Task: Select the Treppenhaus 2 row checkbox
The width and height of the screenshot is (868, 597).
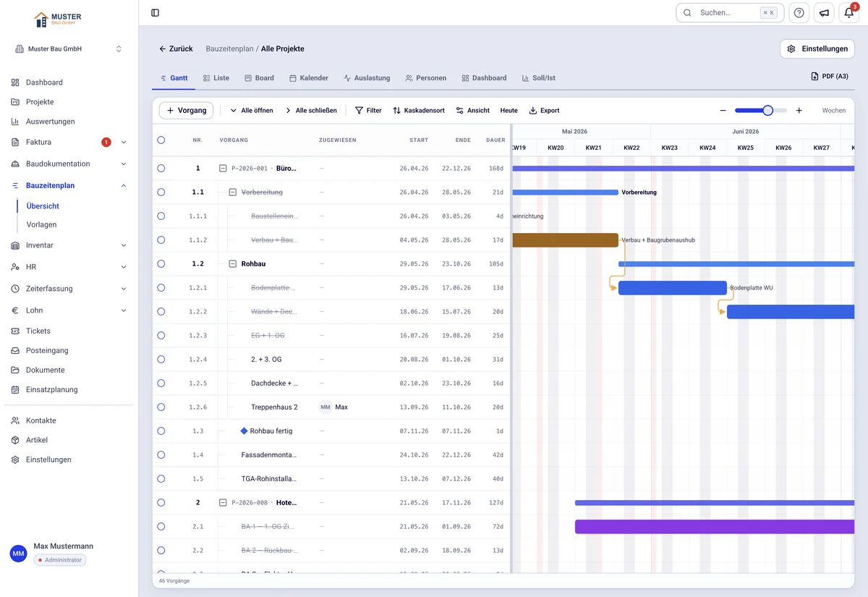Action: coord(161,407)
